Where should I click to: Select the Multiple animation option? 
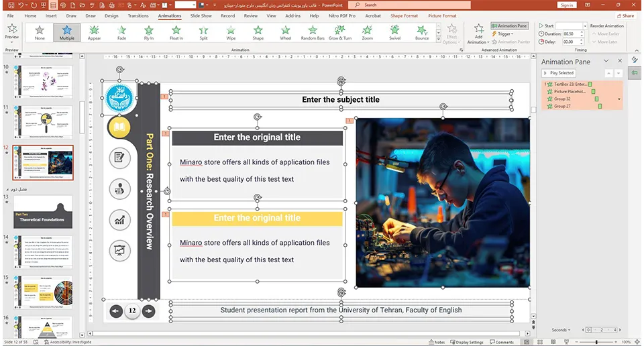pos(66,32)
